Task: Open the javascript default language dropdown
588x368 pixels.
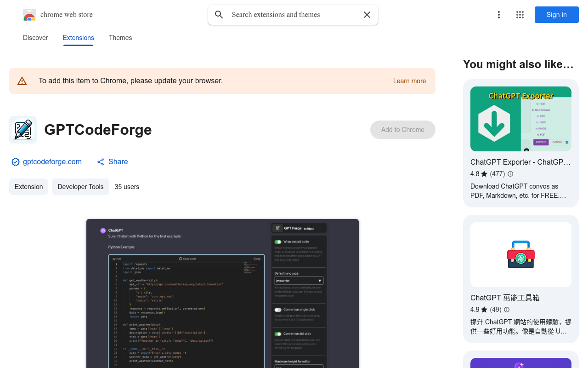Action: (x=299, y=281)
